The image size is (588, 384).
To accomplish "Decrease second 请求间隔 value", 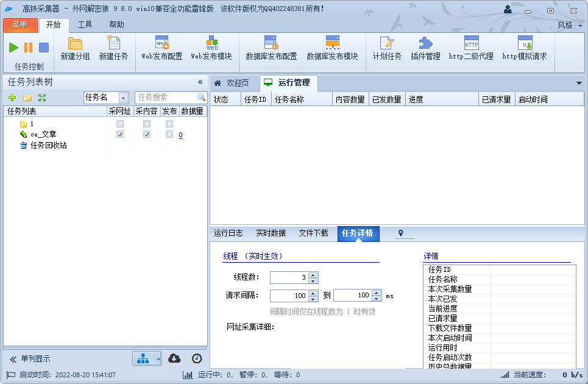I will (x=377, y=299).
